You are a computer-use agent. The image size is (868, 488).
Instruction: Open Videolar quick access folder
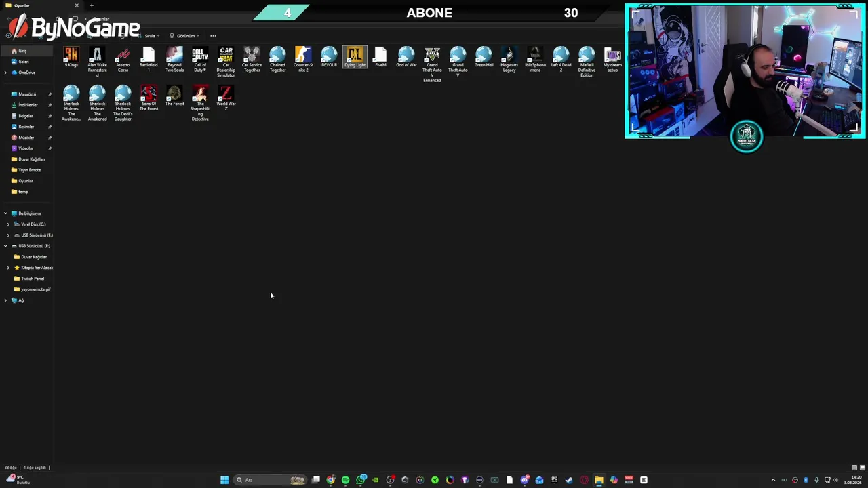(26, 148)
